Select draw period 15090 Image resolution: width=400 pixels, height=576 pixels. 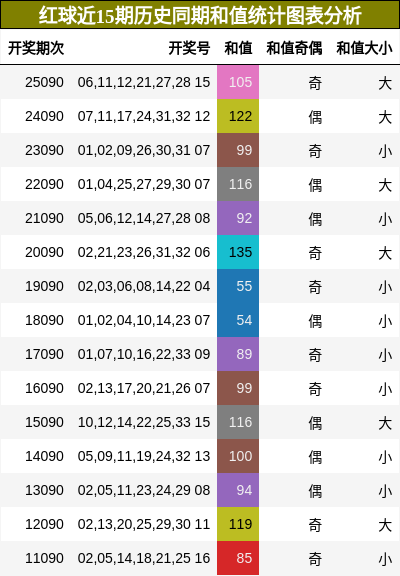point(44,422)
